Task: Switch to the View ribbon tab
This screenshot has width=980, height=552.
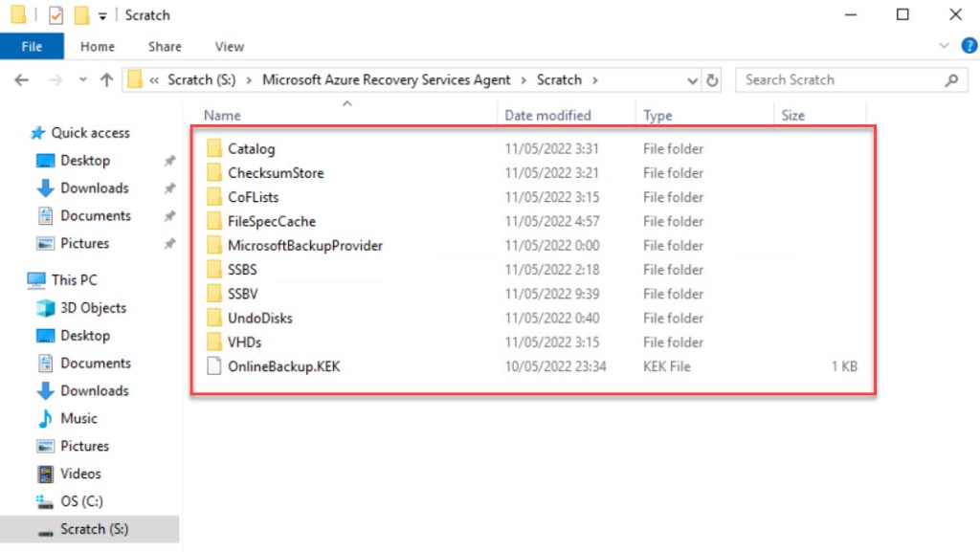Action: [x=229, y=47]
